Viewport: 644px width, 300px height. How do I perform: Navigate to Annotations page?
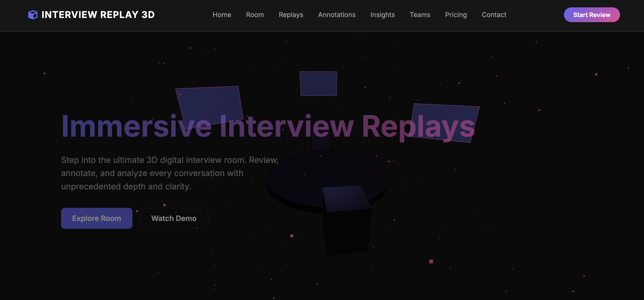tap(337, 15)
